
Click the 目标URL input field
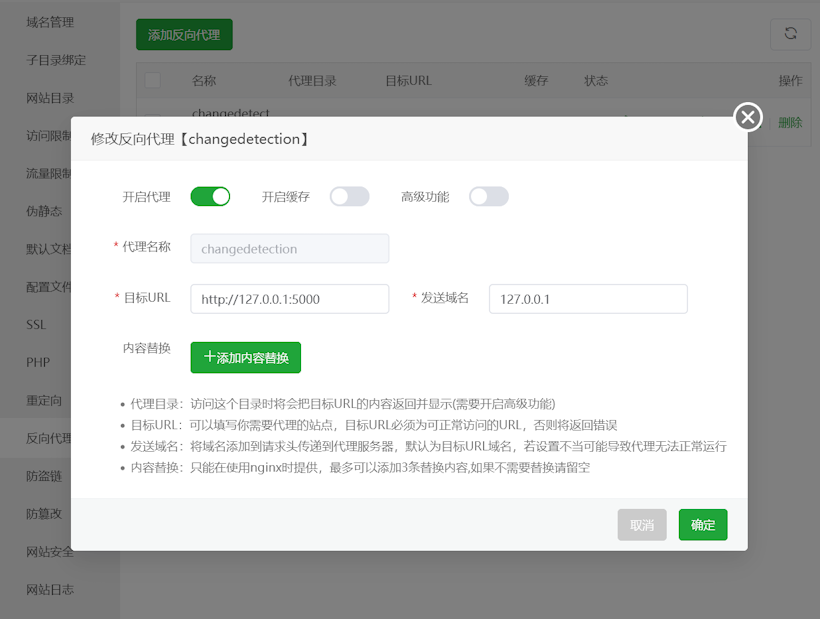pos(289,298)
